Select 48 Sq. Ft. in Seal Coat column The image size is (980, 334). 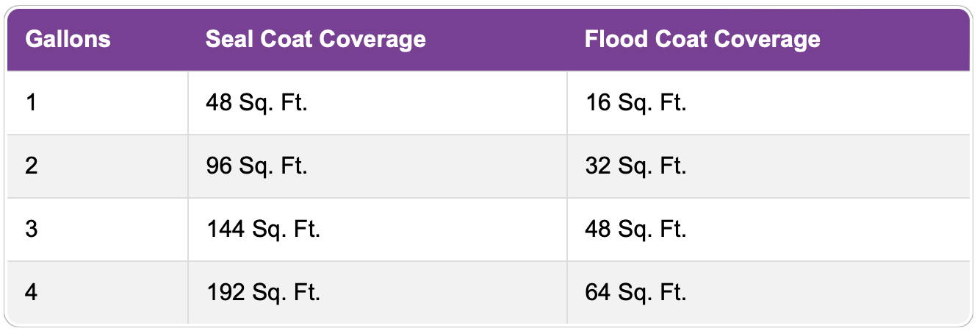click(256, 103)
